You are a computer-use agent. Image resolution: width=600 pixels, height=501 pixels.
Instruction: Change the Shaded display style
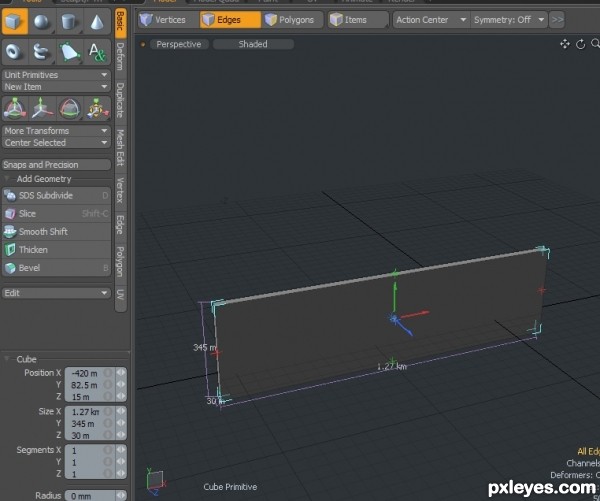click(253, 44)
